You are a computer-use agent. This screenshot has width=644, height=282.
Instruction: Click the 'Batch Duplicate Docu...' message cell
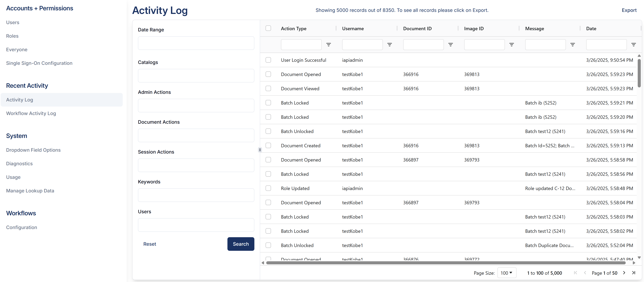[549, 245]
